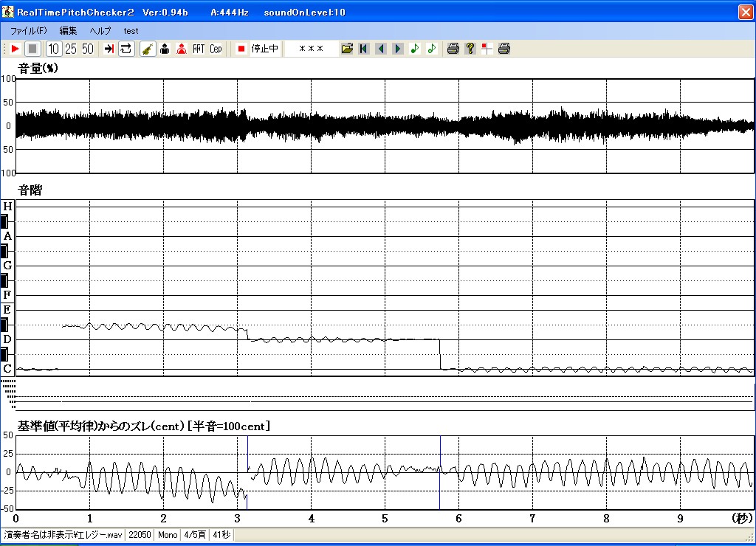Switch to FFT analysis mode
Viewport: 756px width, 546px height.
pos(199,49)
